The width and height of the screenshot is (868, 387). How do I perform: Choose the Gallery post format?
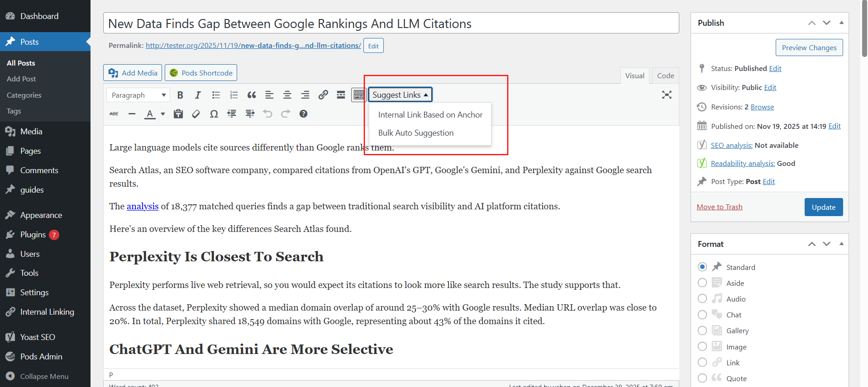[x=702, y=330]
